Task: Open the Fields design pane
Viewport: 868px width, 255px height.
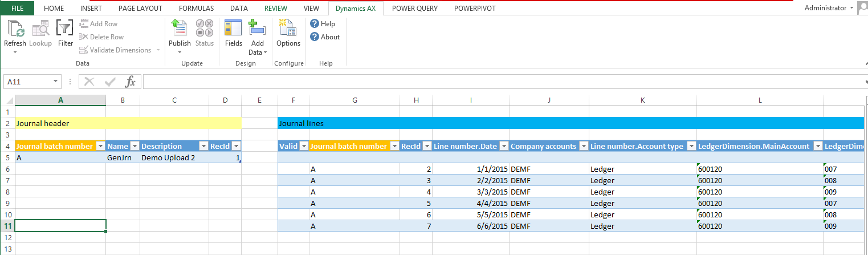Action: (x=234, y=29)
